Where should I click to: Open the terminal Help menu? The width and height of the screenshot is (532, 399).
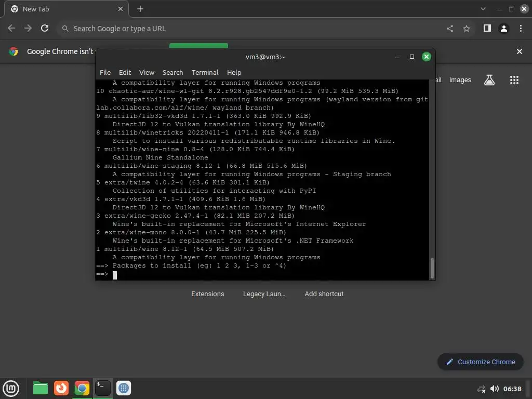tap(234, 72)
